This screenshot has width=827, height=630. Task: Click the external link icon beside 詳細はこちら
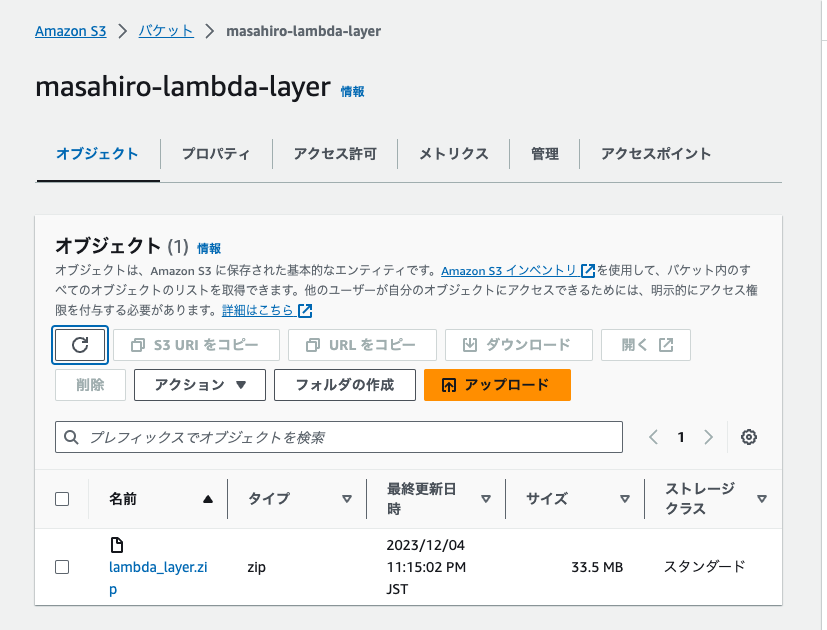pos(304,310)
